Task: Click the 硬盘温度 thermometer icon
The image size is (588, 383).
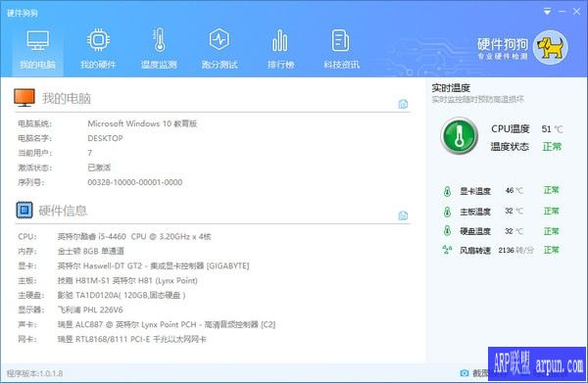Action: click(x=447, y=230)
